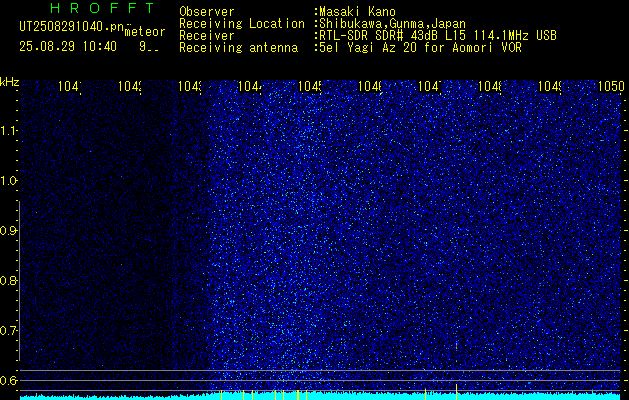
Task: Click the 0.6 kHz frequency label
Action: pos(8,380)
